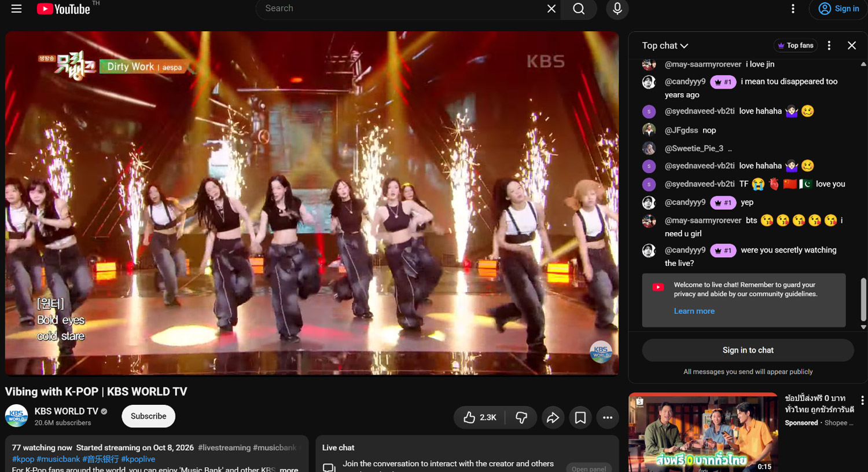This screenshot has width=868, height=472.
Task: Close the live chat panel
Action: tap(852, 46)
